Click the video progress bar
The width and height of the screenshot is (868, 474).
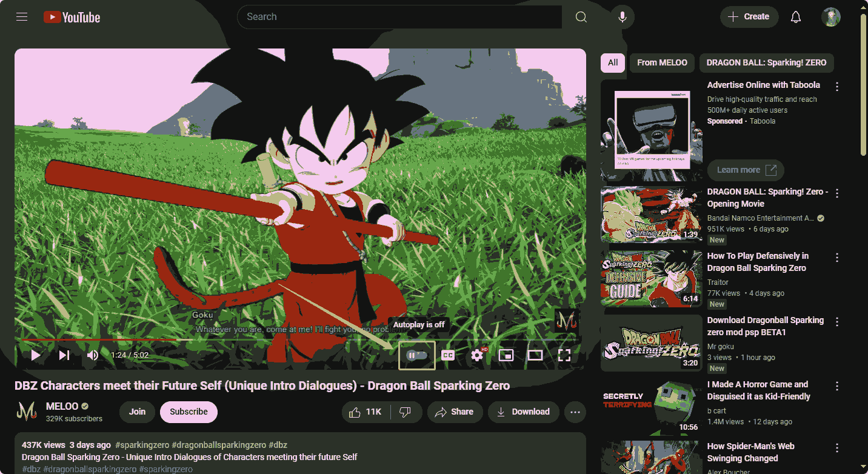(300, 340)
